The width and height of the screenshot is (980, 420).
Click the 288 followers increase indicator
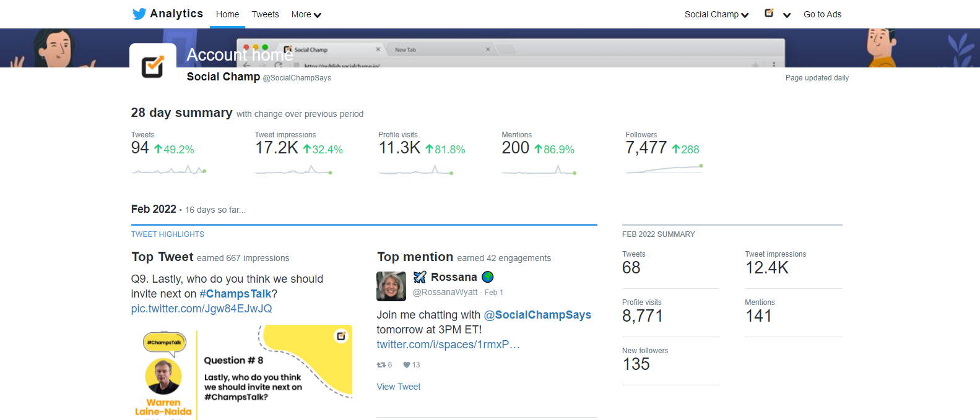[685, 150]
